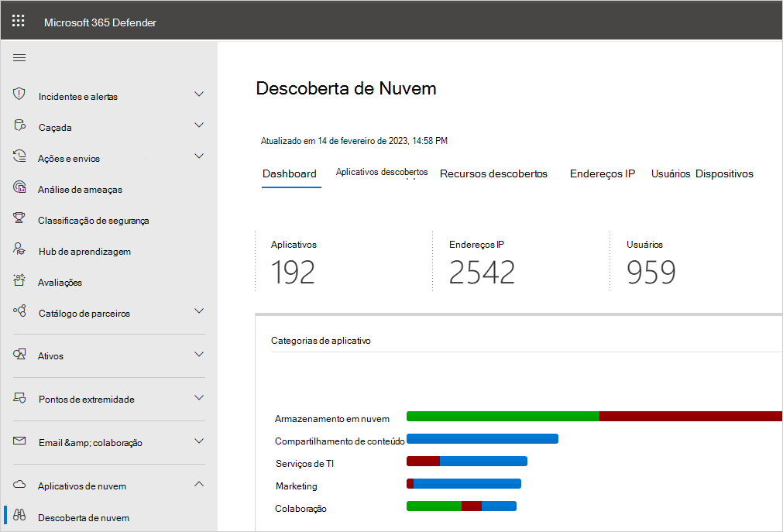Screen dimensions: 783x532
Task: Select the Descoberta de nuvem icon
Action: pos(19,517)
